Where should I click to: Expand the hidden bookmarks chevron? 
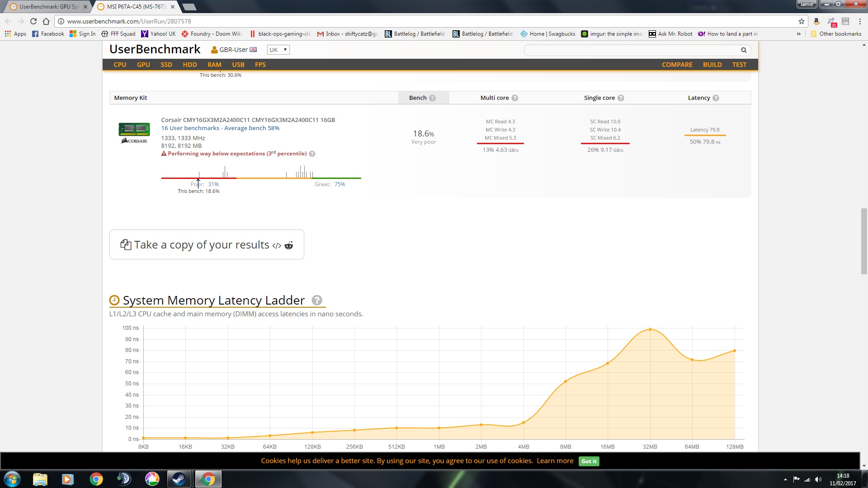click(798, 34)
